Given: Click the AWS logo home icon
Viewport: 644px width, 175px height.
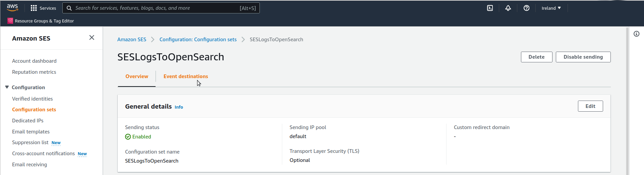Looking at the screenshot, I should click(12, 8).
